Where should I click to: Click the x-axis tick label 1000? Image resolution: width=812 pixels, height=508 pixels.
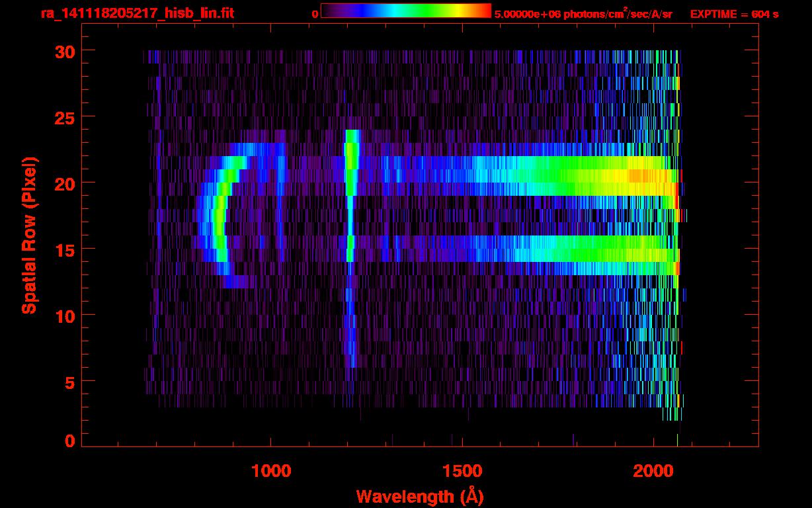pos(270,470)
